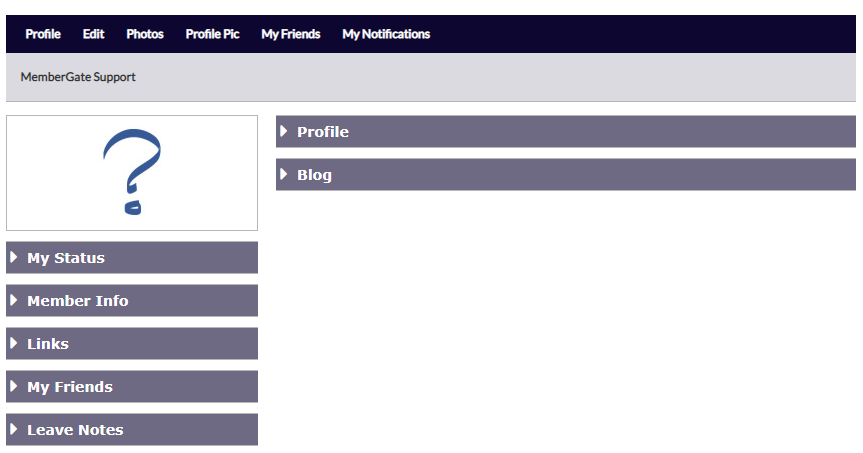Open the Edit menu item
This screenshot has height=453, width=863.
point(94,34)
